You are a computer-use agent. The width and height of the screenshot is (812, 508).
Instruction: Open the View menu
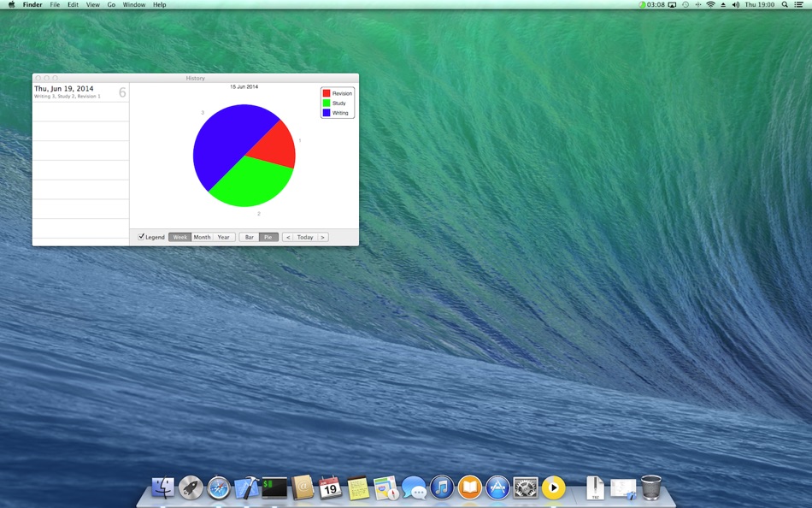[x=92, y=4]
